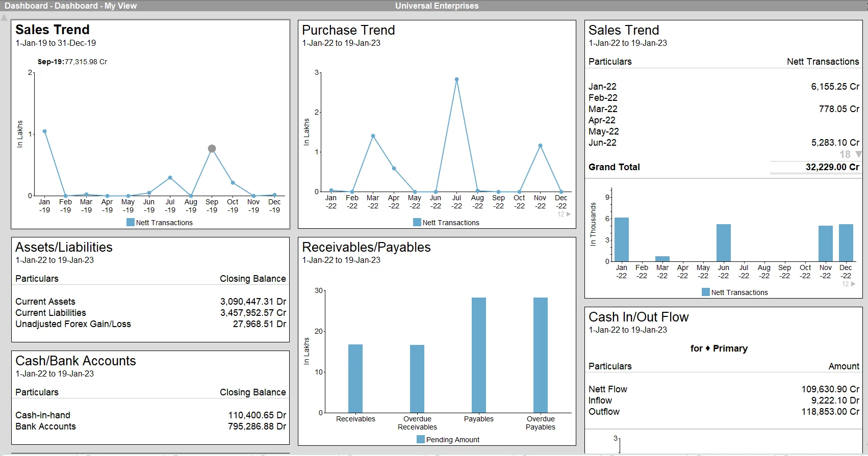Open the Assets/Liabilities tile heading
Image resolution: width=868 pixels, height=456 pixels.
[x=64, y=247]
